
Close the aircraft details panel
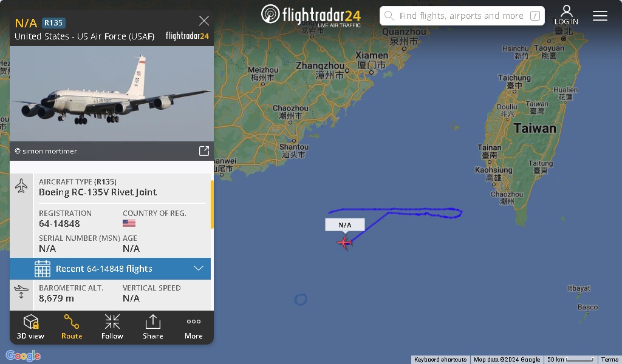(x=204, y=21)
